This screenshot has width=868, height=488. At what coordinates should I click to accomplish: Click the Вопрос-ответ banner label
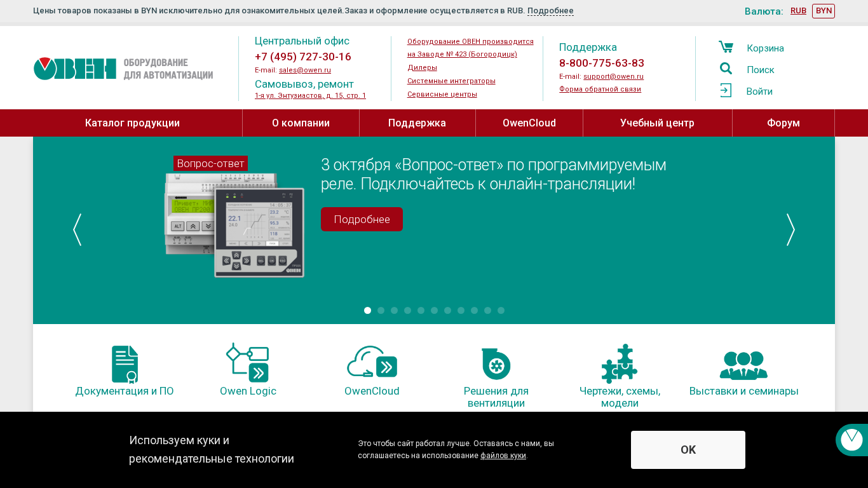[x=210, y=163]
